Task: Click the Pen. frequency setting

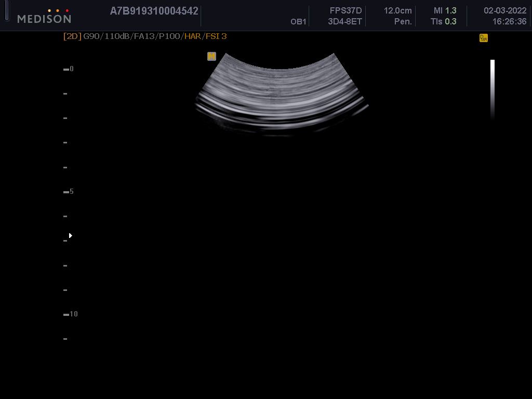Action: click(403, 22)
